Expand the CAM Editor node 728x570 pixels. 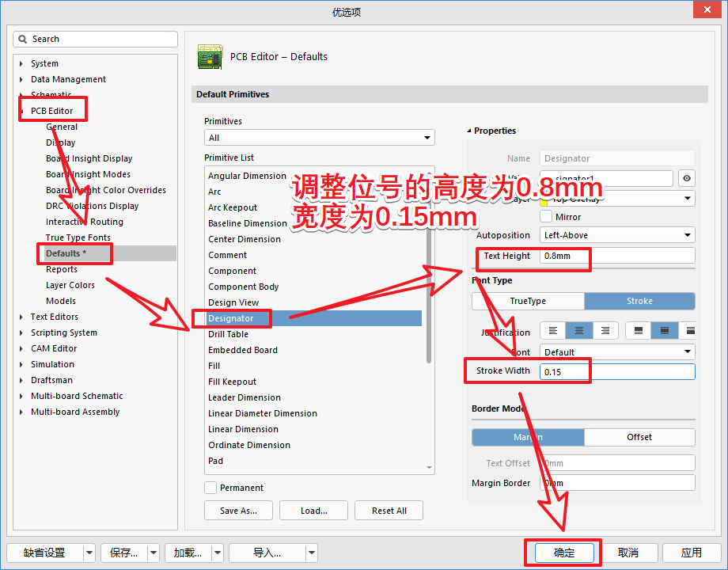[x=21, y=348]
